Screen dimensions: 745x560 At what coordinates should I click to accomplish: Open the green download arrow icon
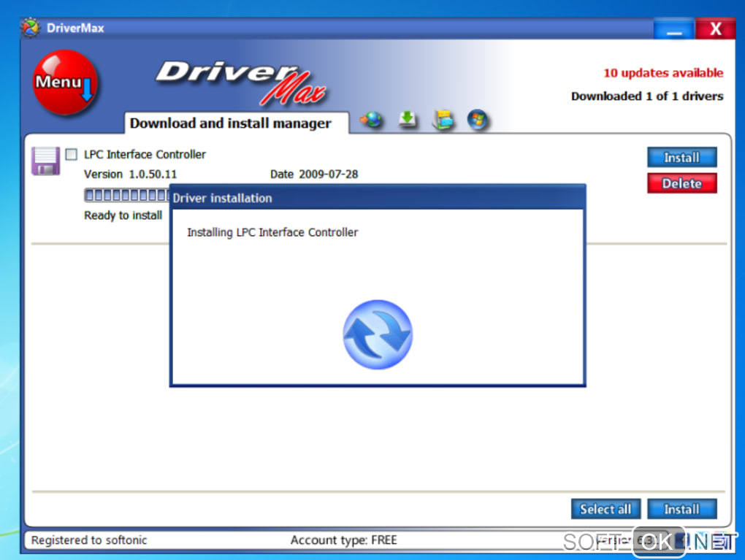pyautogui.click(x=407, y=119)
